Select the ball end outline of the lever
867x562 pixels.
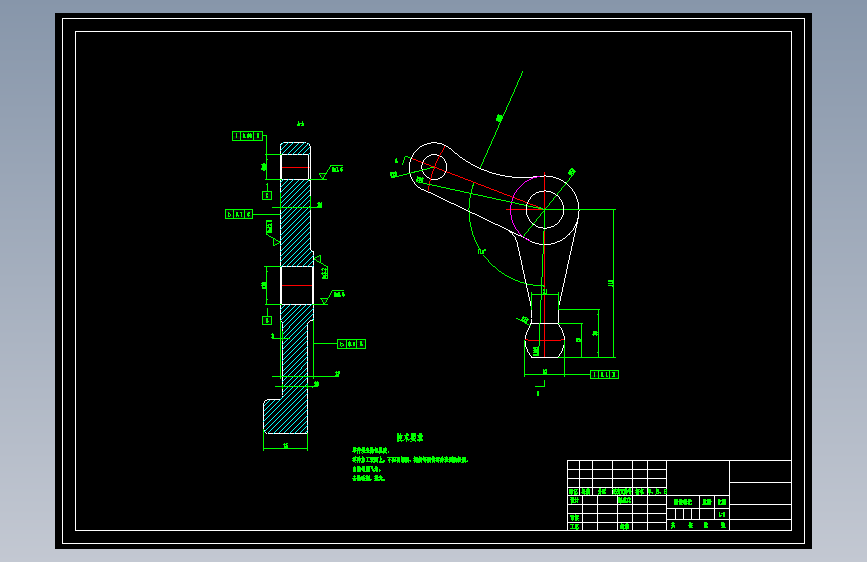click(x=545, y=340)
